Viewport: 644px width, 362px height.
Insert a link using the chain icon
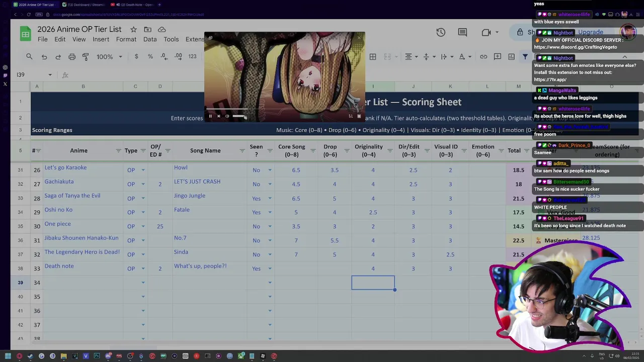tap(484, 57)
